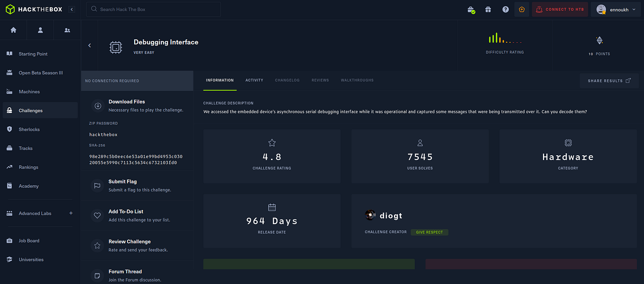Open the Reviews tab
This screenshot has height=284, width=644.
click(x=320, y=80)
